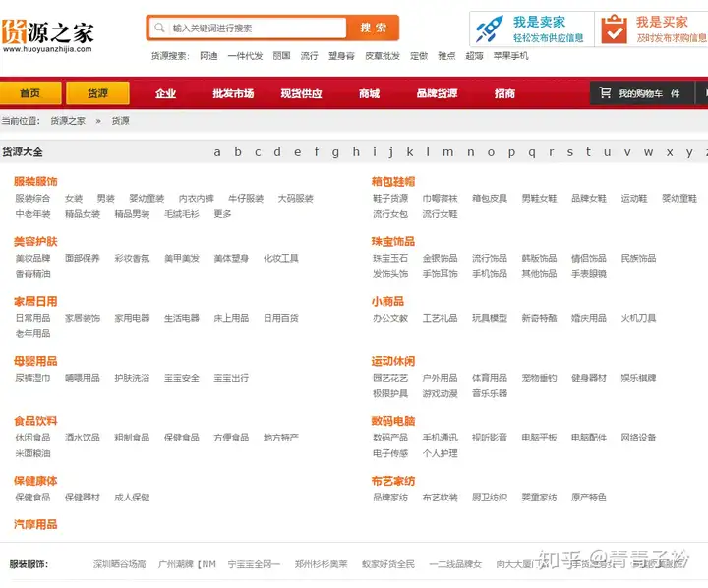Click 酒水饮品 subcategory link
The height and width of the screenshot is (588, 708).
[83, 438]
